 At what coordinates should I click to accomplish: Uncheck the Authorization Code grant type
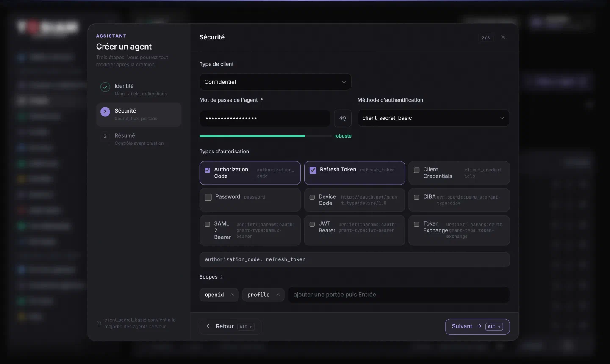[208, 170]
